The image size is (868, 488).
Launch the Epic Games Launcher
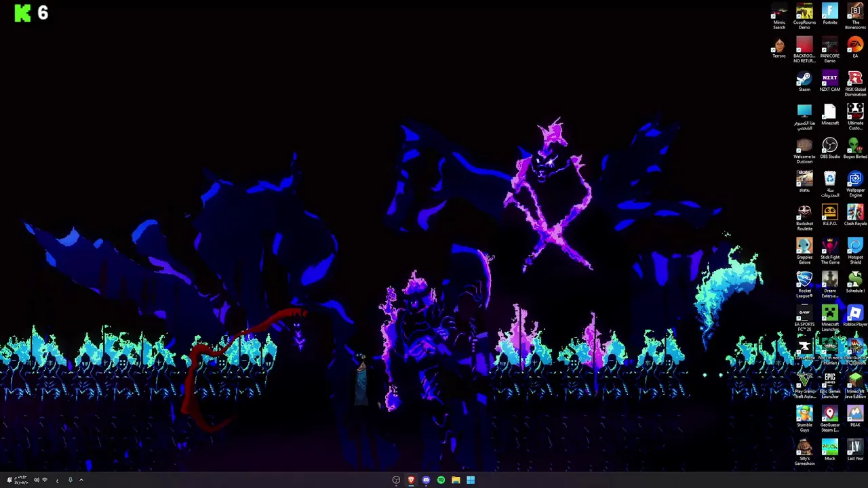click(830, 386)
